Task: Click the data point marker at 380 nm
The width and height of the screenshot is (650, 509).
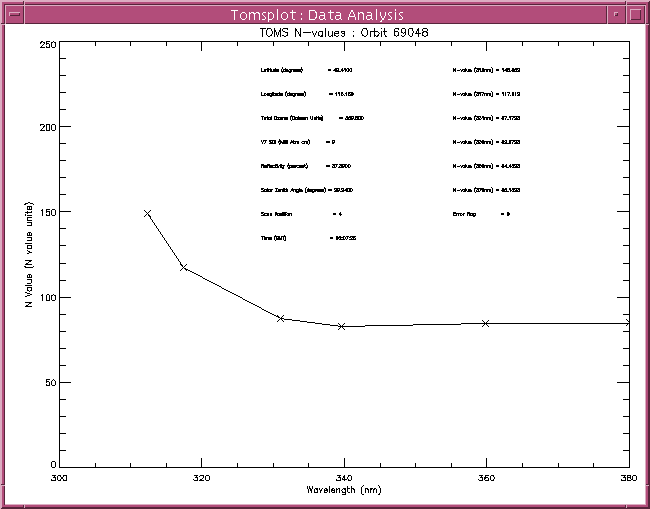Action: click(x=627, y=323)
